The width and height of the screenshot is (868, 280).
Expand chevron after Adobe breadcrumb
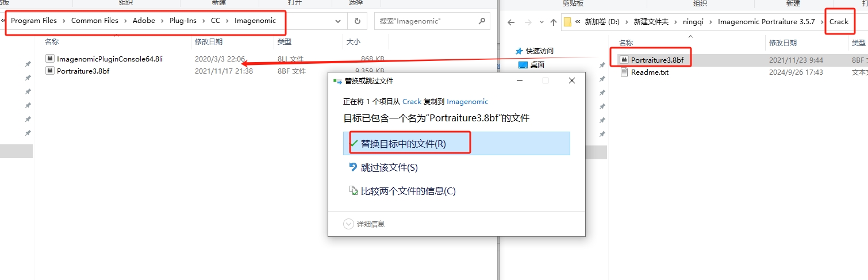[x=162, y=21]
